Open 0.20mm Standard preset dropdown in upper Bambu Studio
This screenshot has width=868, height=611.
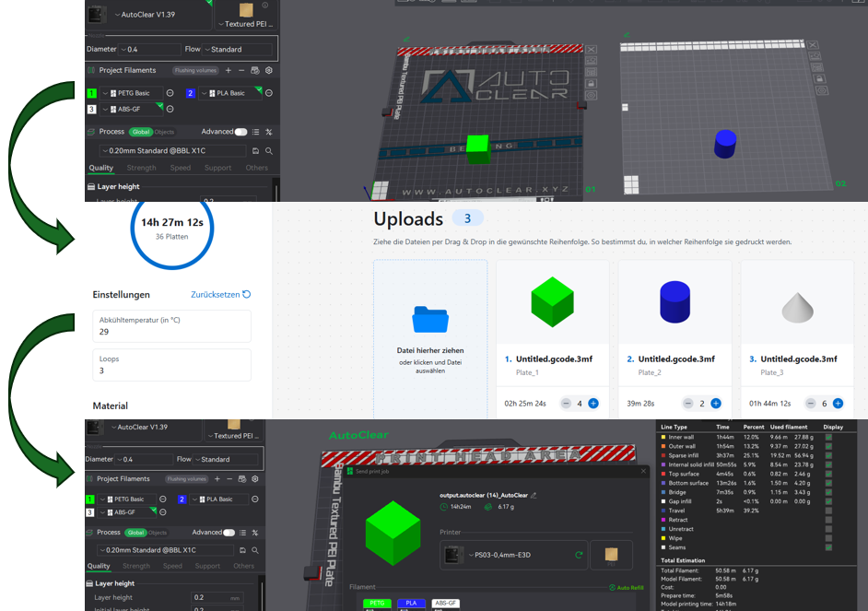coord(172,150)
